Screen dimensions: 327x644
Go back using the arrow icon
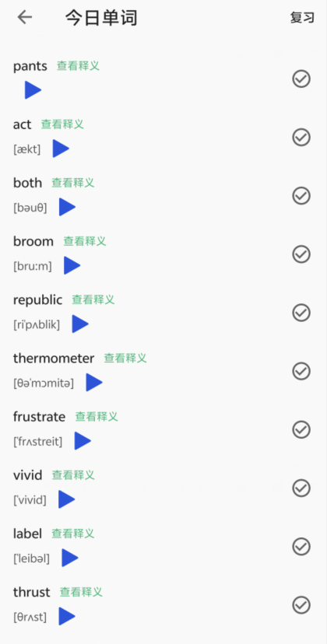(x=25, y=17)
